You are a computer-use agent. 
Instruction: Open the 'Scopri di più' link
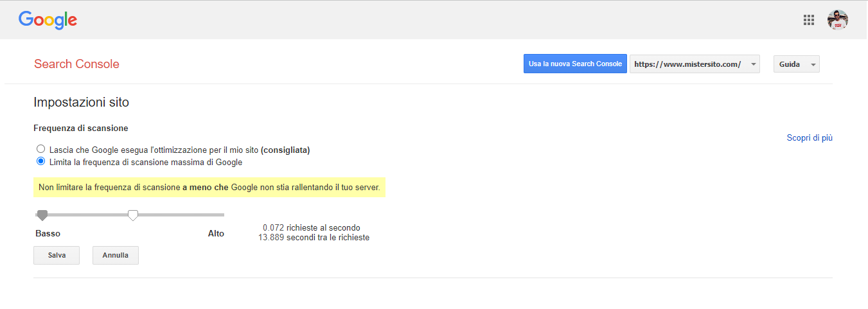(810, 137)
